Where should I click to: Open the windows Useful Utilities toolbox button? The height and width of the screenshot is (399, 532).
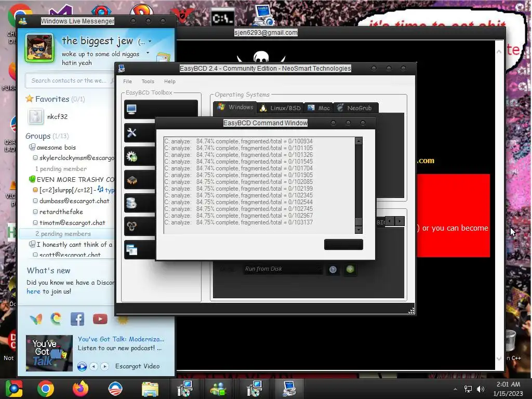pos(139,250)
